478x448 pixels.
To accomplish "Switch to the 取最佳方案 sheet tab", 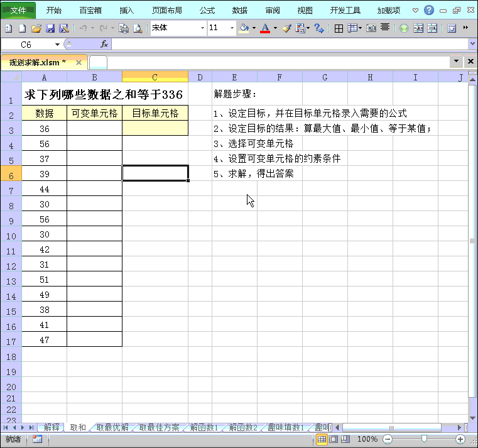I will tap(159, 427).
